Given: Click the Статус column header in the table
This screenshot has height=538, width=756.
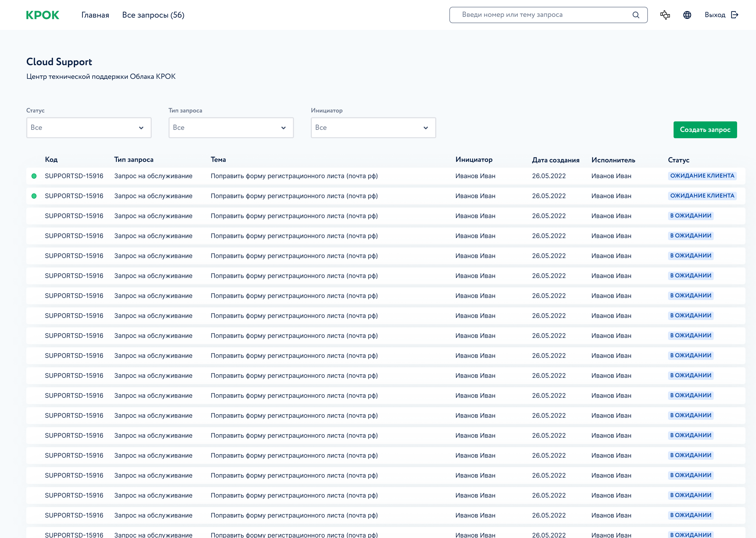Looking at the screenshot, I should tap(679, 160).
